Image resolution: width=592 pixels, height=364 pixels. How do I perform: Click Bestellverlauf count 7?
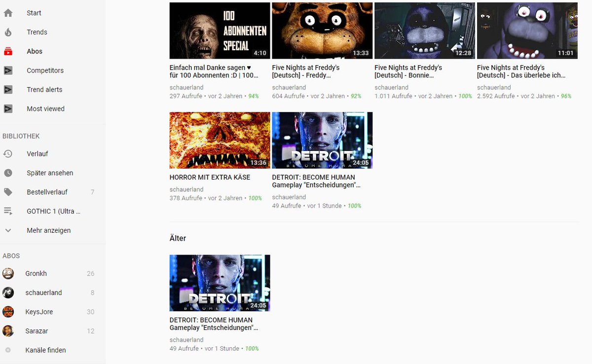click(92, 192)
